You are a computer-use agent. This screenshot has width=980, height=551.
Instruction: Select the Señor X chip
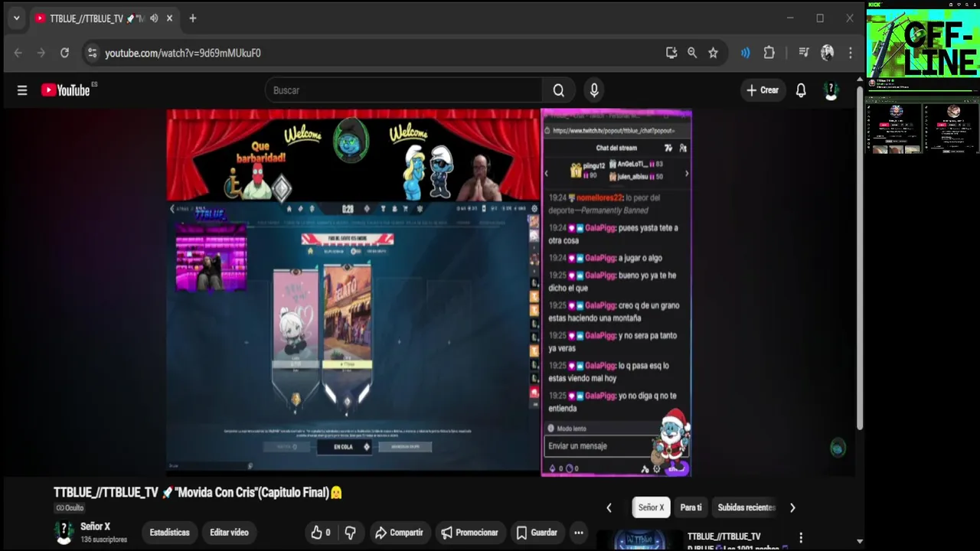click(x=652, y=507)
